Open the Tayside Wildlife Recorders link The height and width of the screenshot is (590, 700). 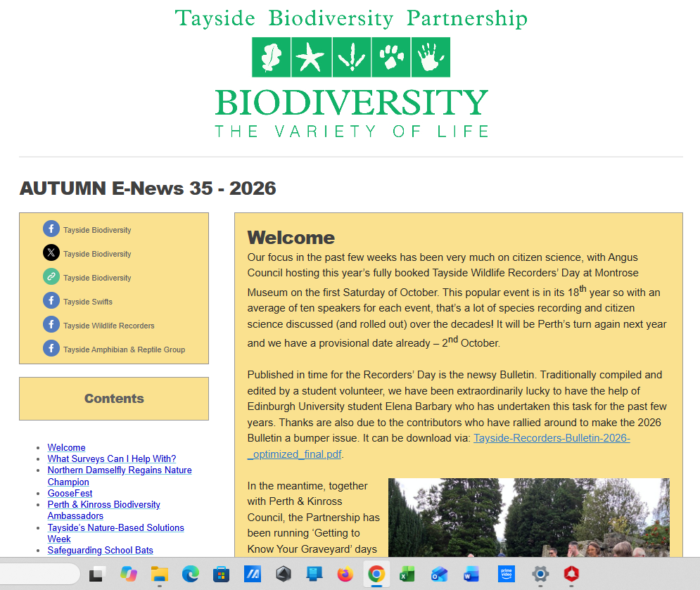(108, 326)
